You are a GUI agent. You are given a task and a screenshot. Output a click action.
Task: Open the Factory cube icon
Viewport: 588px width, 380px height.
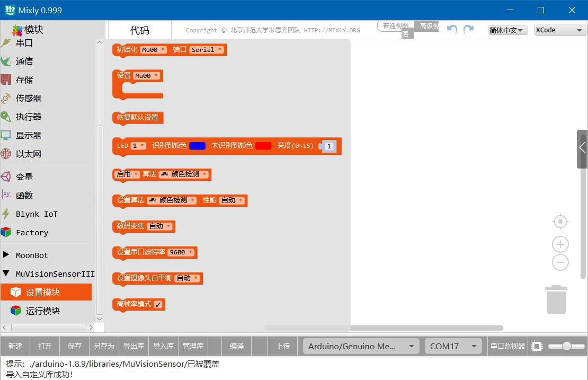tap(6, 232)
